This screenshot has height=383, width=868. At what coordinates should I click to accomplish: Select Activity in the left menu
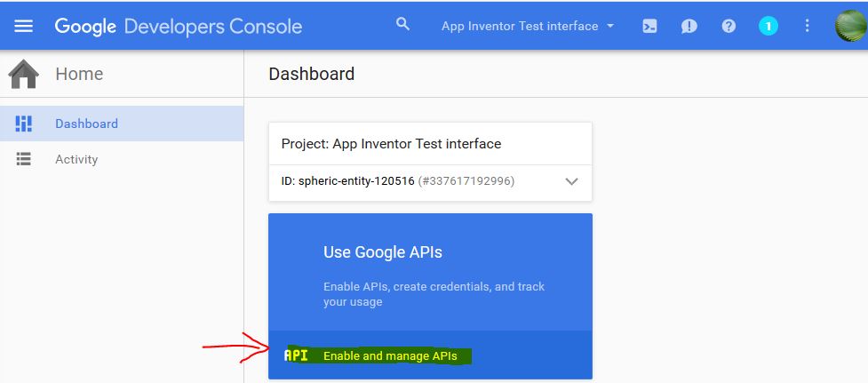pyautogui.click(x=122, y=159)
